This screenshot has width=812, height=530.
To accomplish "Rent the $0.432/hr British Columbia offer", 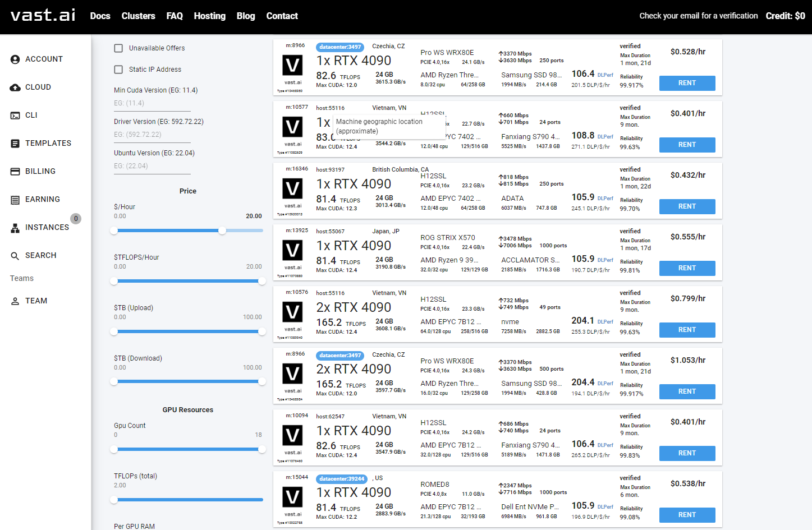I will click(x=687, y=206).
